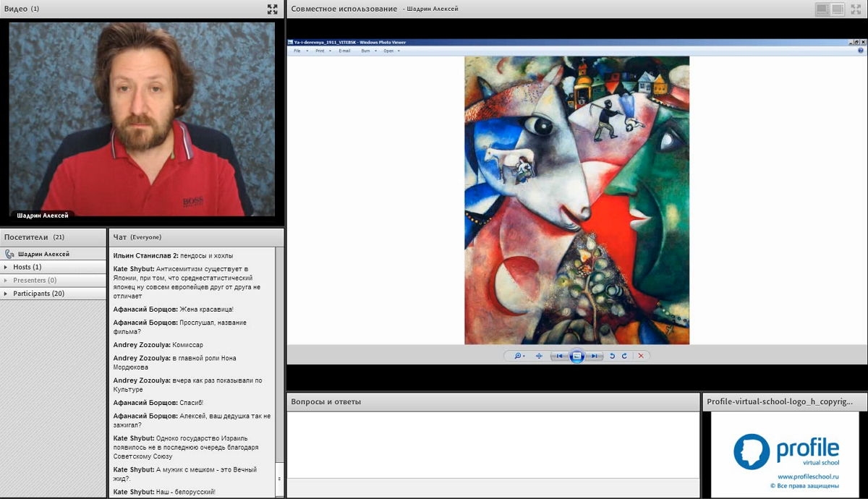Click the Посетители (21) pod header
The width and height of the screenshot is (868, 499).
coord(54,237)
